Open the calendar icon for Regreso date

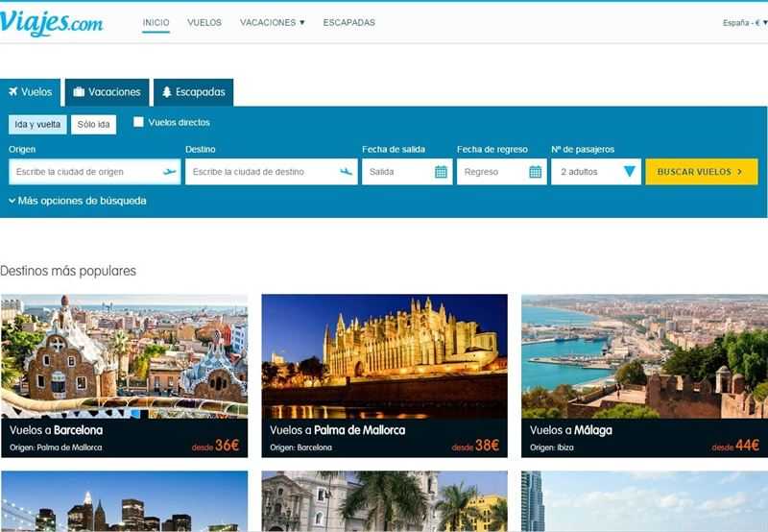536,172
